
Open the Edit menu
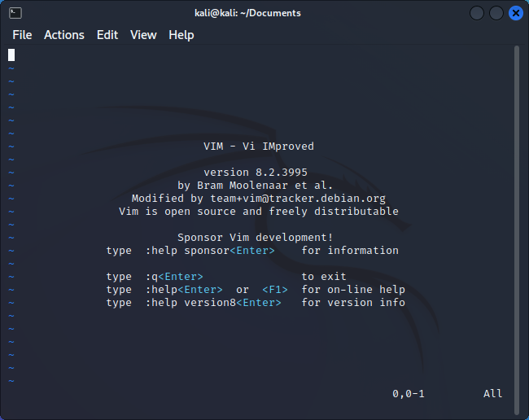107,35
